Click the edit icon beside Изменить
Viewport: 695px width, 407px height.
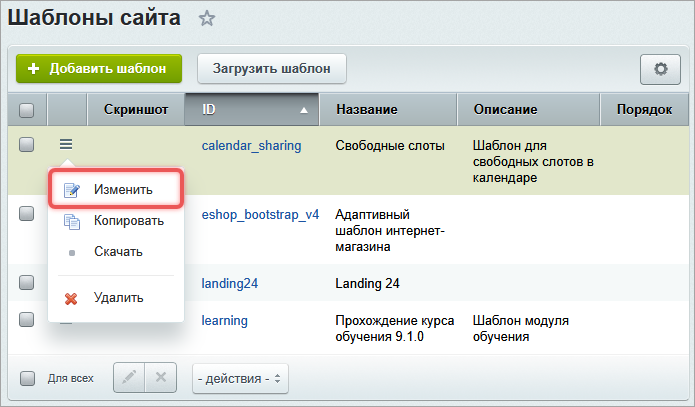71,189
